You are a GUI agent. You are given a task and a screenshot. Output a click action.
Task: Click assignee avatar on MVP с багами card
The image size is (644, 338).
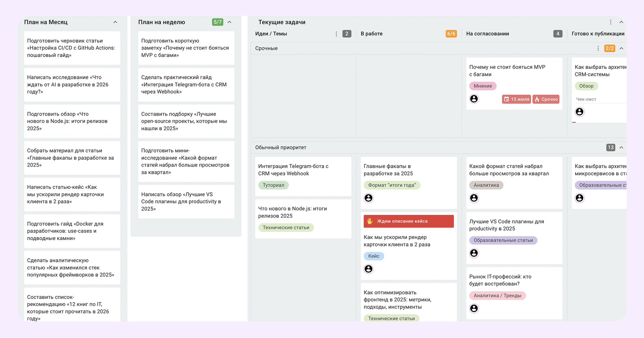(x=474, y=99)
